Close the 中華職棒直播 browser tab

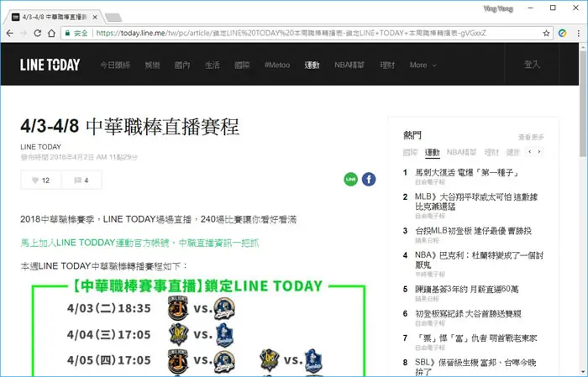(95, 17)
